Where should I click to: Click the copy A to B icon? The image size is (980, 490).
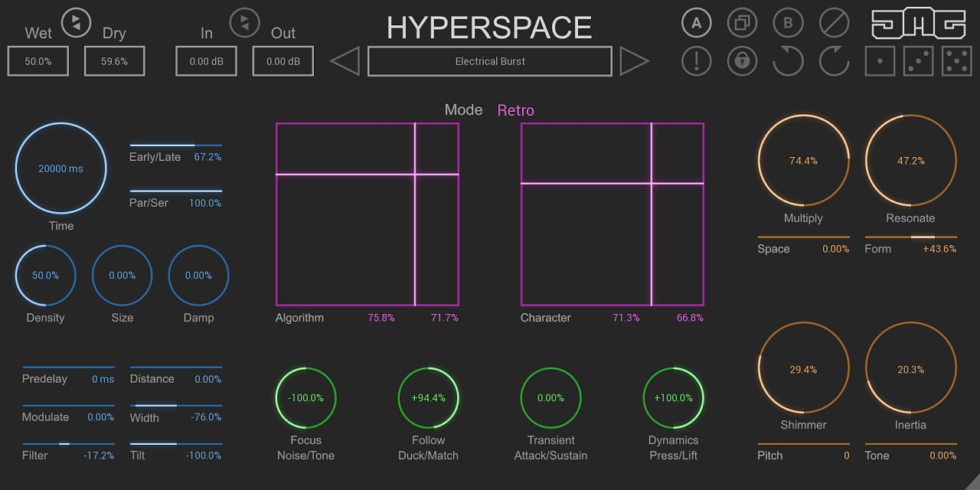click(x=742, y=23)
